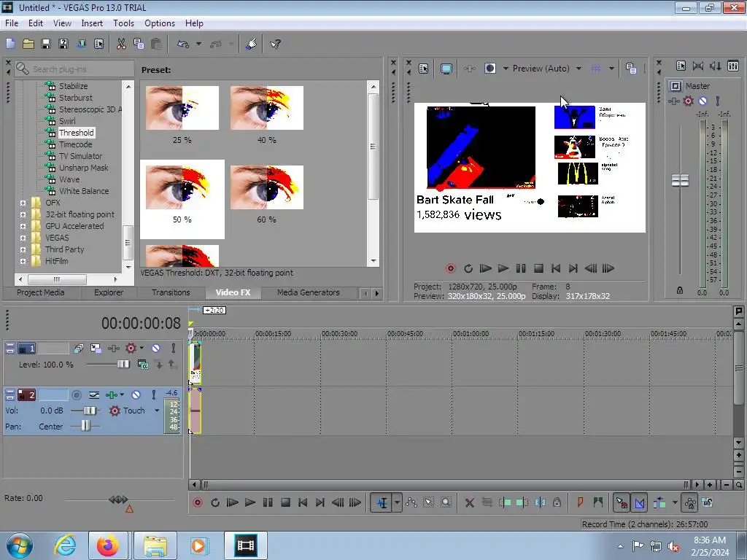This screenshot has height=560, width=747.
Task: Open Normal Edit tool dropdown arrow
Action: 397,502
